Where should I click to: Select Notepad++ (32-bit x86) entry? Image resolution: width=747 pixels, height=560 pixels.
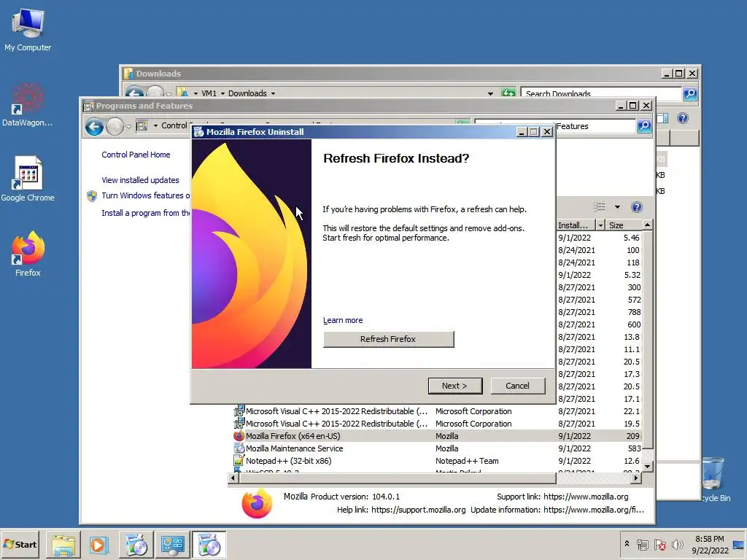436,461
